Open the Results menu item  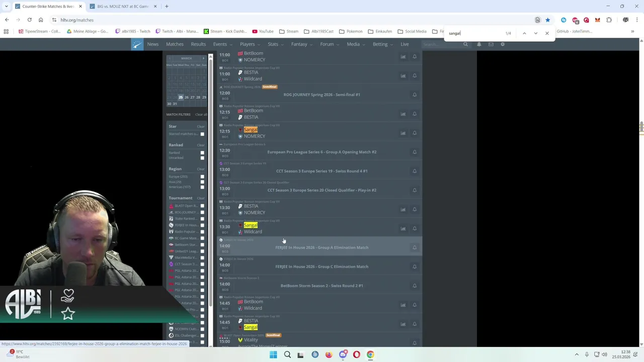click(198, 44)
